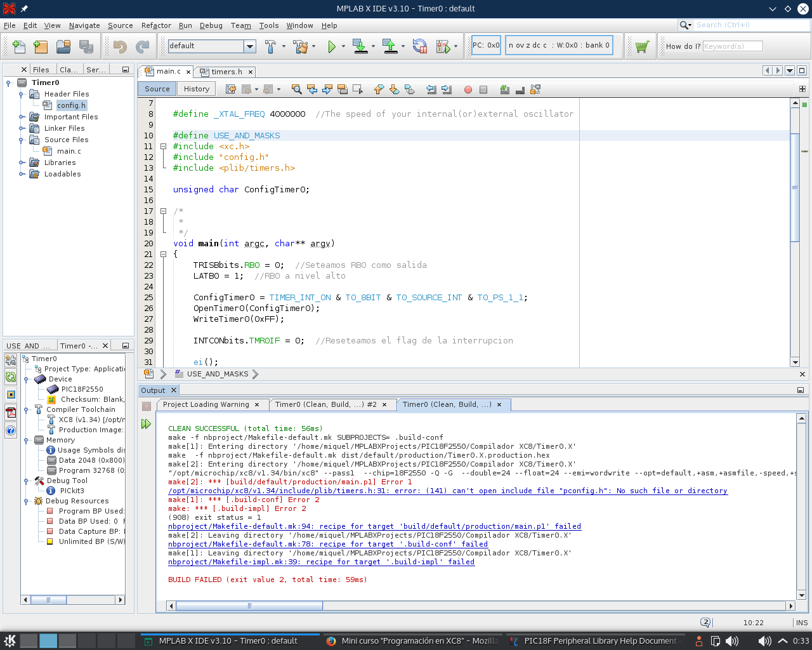Open the PDF datasheet icon in dashboard
The image size is (812, 650).
[x=11, y=413]
